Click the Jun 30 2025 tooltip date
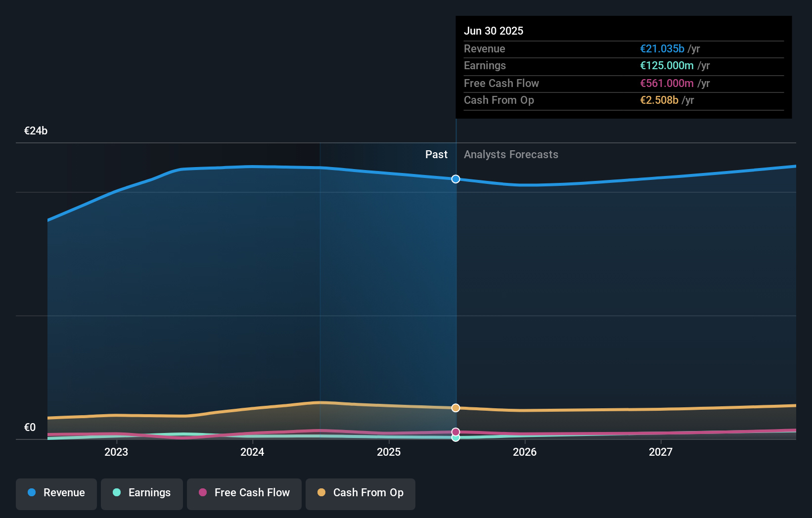The width and height of the screenshot is (812, 518). coord(494,31)
